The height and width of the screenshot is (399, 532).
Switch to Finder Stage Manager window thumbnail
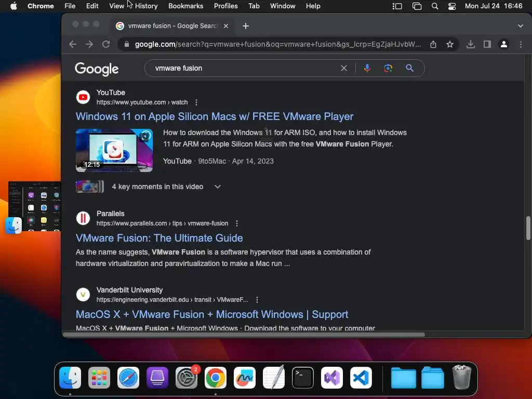click(x=35, y=206)
